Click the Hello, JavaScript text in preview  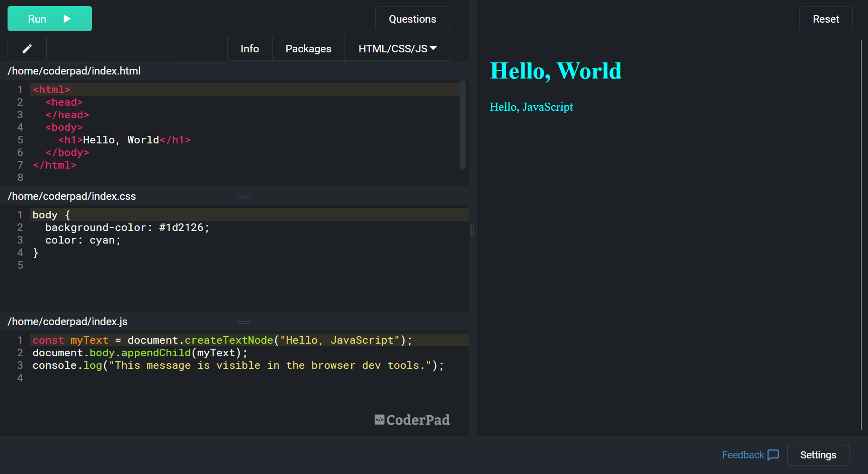[531, 107]
